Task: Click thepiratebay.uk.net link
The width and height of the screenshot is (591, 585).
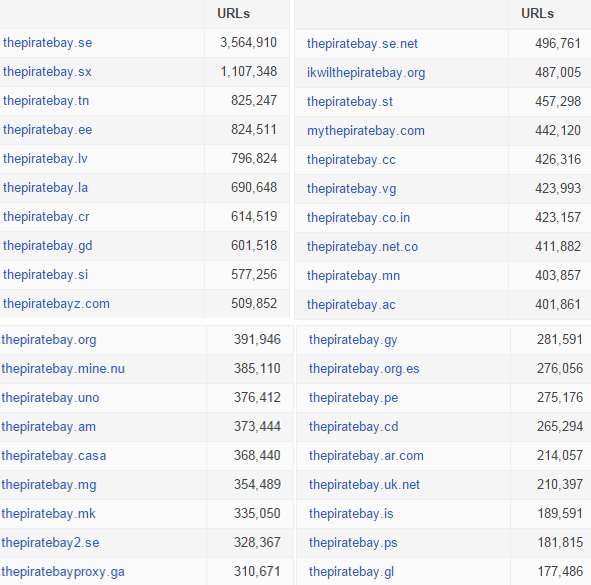Action: point(364,485)
